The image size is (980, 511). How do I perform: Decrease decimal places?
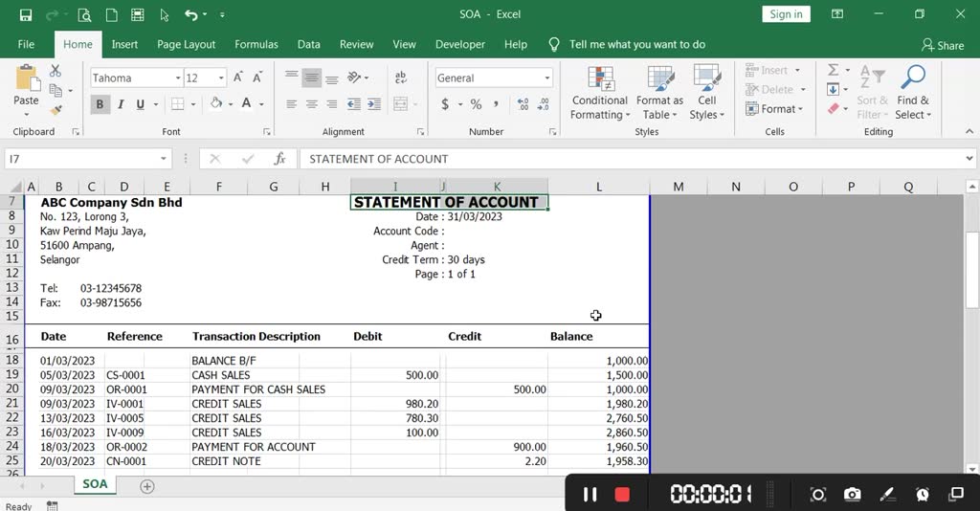(x=544, y=104)
